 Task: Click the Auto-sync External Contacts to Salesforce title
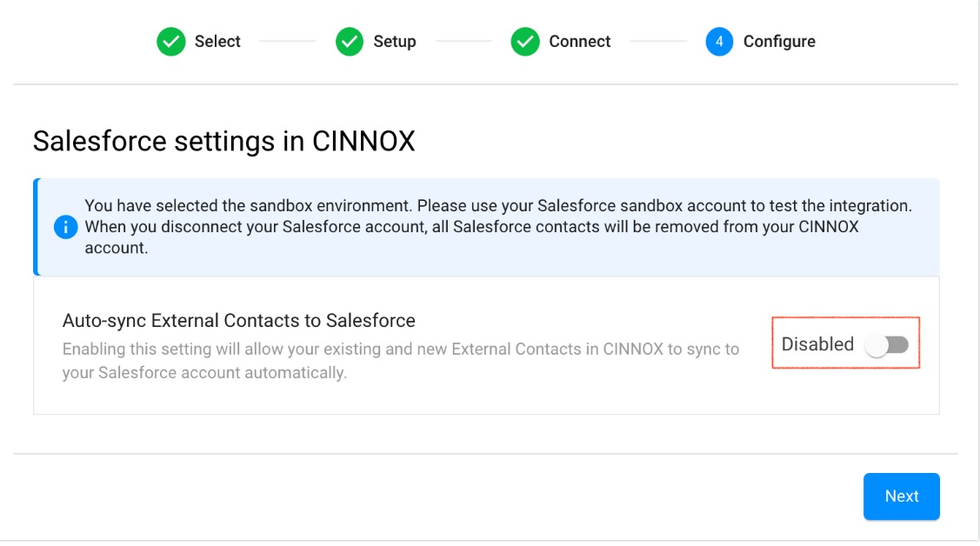click(239, 321)
